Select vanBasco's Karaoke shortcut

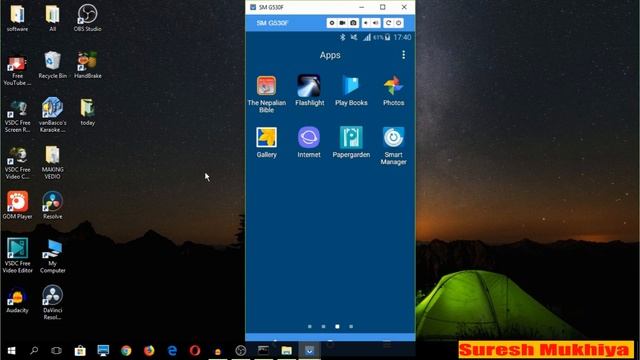pyautogui.click(x=53, y=114)
